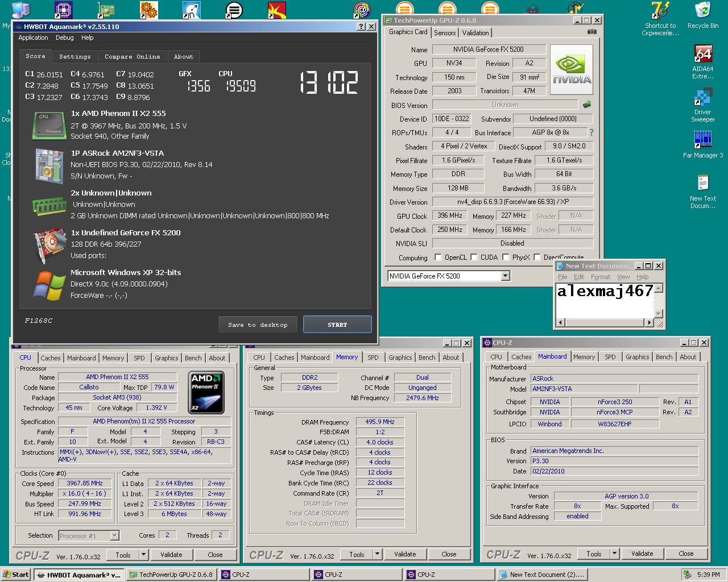Viewport: 728px width, 582px height.
Task: Select the Shortcut to Скринсейв desktop icon
Action: point(660,19)
